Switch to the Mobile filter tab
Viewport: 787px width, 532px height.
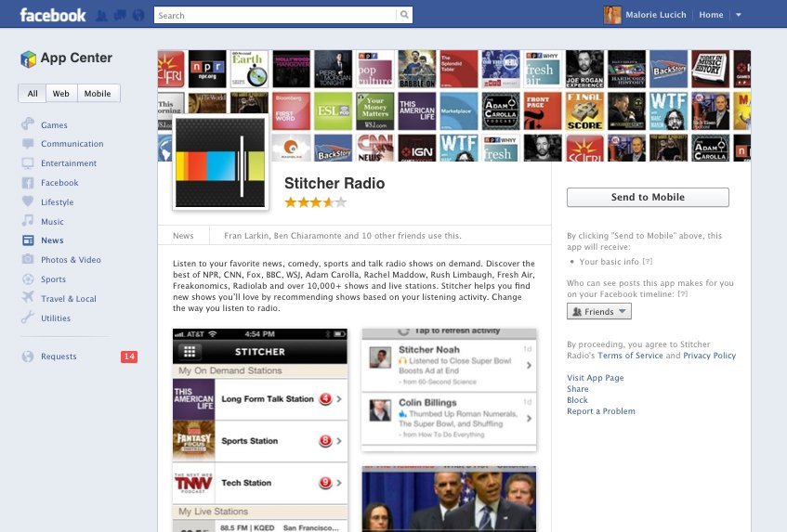pyautogui.click(x=97, y=94)
